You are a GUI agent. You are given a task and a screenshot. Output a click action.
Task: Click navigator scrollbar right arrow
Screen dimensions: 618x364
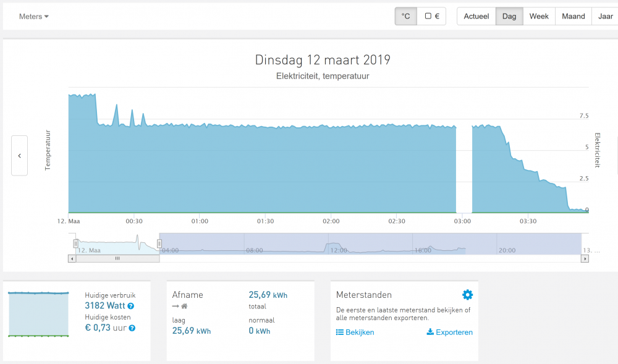point(585,258)
